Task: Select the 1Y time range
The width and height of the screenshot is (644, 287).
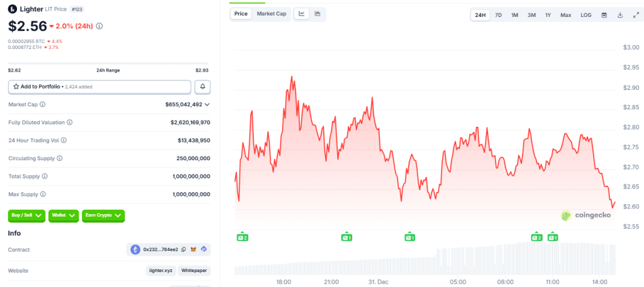Action: [548, 14]
